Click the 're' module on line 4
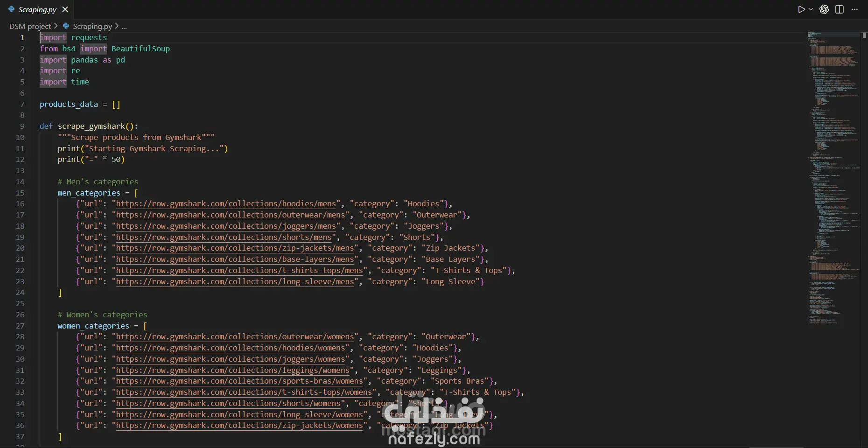Screen dimensions: 868x448 [76, 71]
